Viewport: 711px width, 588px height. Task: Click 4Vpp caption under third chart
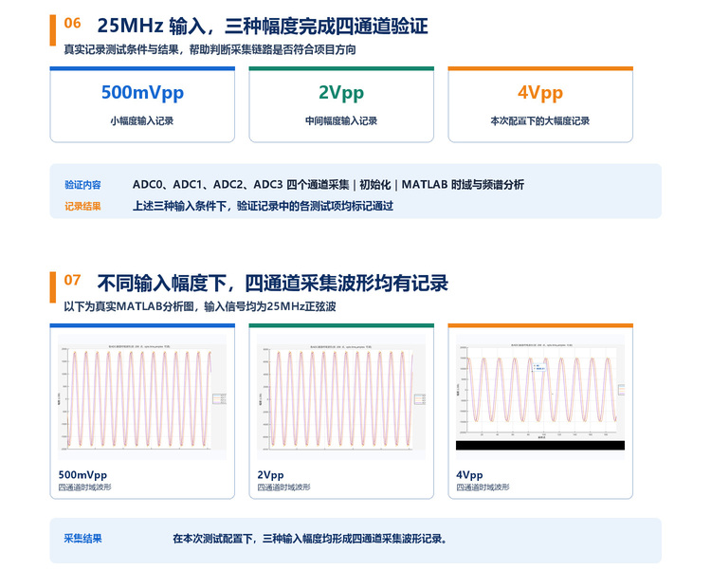469,475
